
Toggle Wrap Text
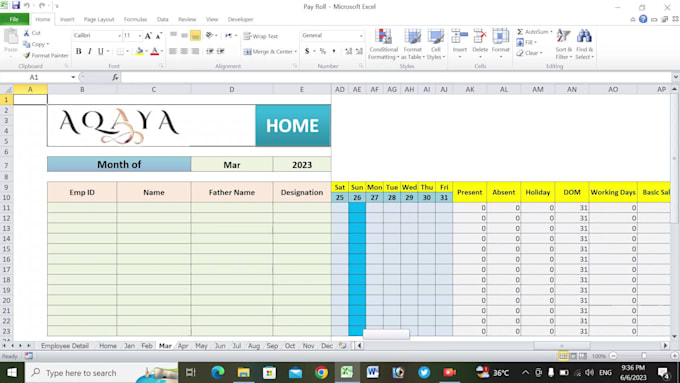pos(261,36)
